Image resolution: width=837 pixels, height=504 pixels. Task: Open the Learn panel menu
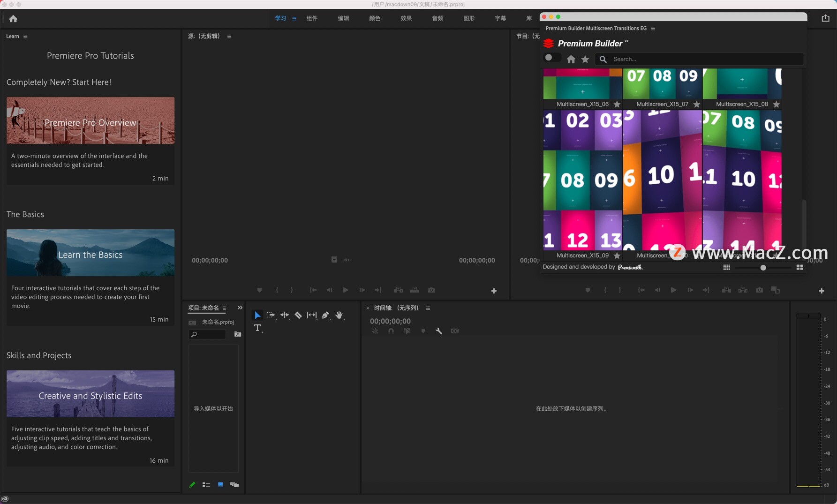(25, 36)
